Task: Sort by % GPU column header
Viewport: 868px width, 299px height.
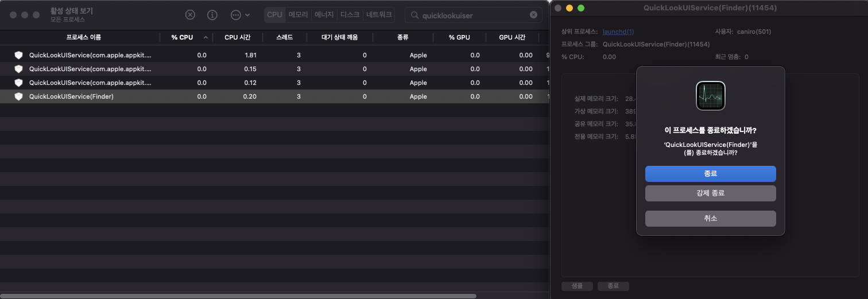Action: tap(459, 37)
